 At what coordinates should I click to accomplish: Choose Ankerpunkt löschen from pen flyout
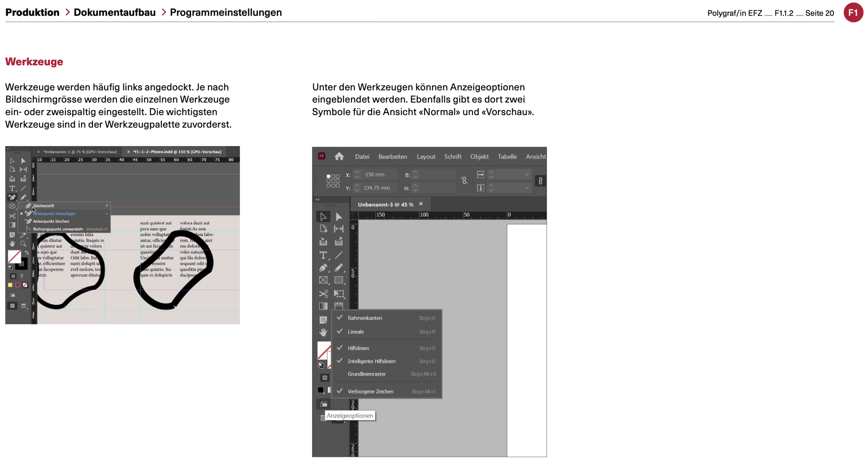(x=51, y=221)
